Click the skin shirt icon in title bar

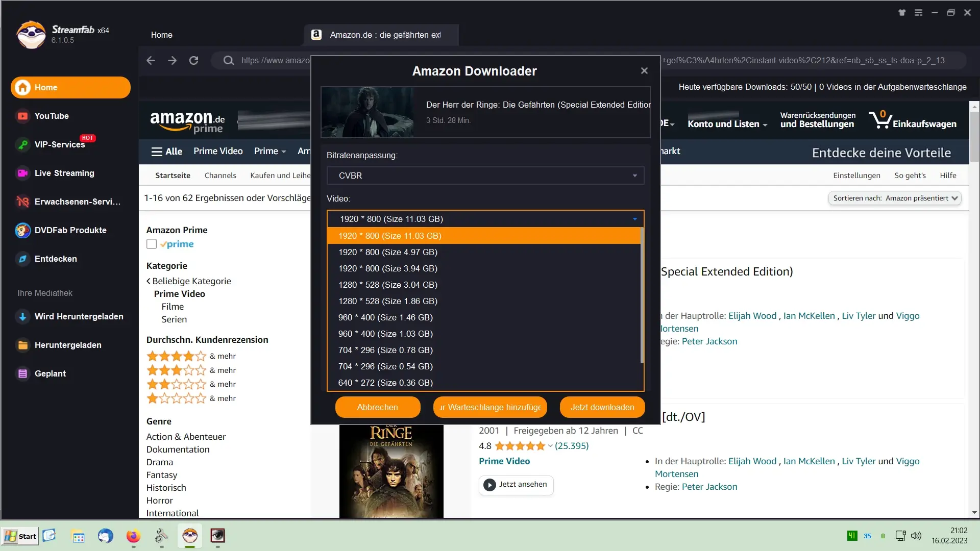tap(902, 13)
